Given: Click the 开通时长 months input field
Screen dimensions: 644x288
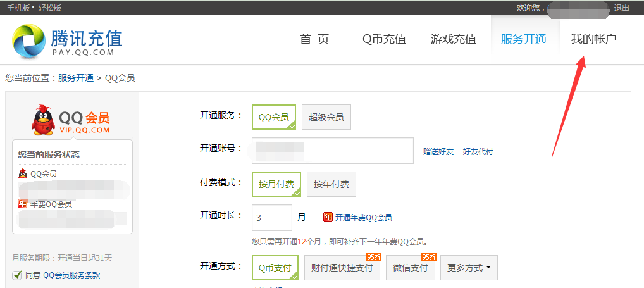Looking at the screenshot, I should click(271, 217).
